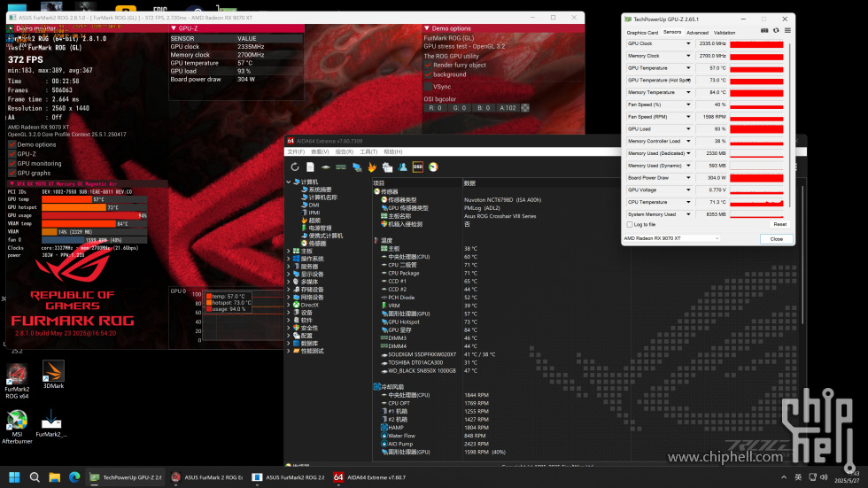Open Fan Speed (RPM) sensor dropdown arrow
This screenshot has width=868, height=488.
click(x=688, y=117)
